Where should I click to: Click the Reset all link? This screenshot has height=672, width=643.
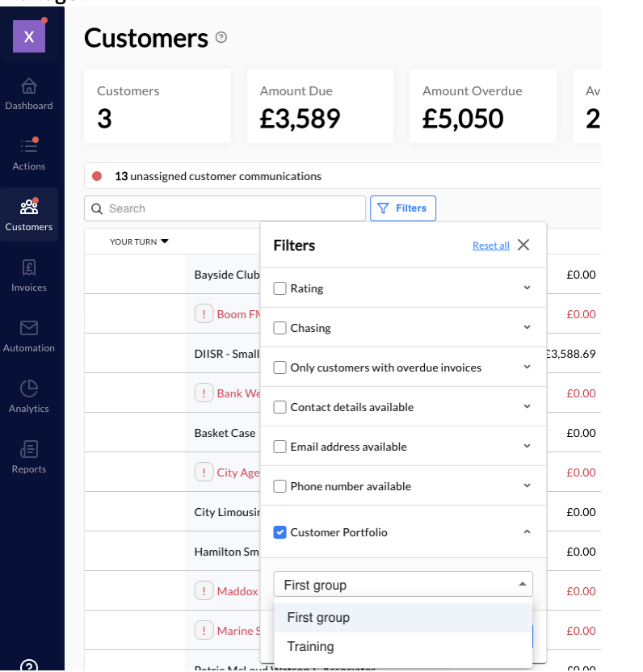pos(491,246)
